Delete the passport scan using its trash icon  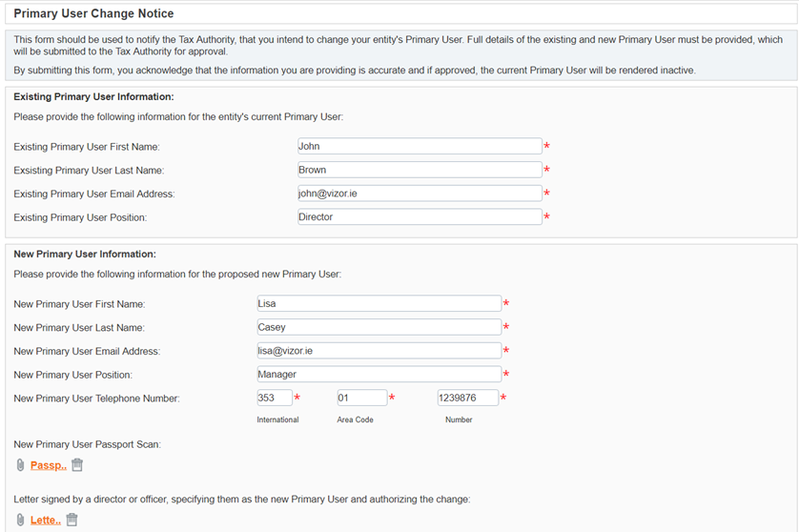point(77,465)
